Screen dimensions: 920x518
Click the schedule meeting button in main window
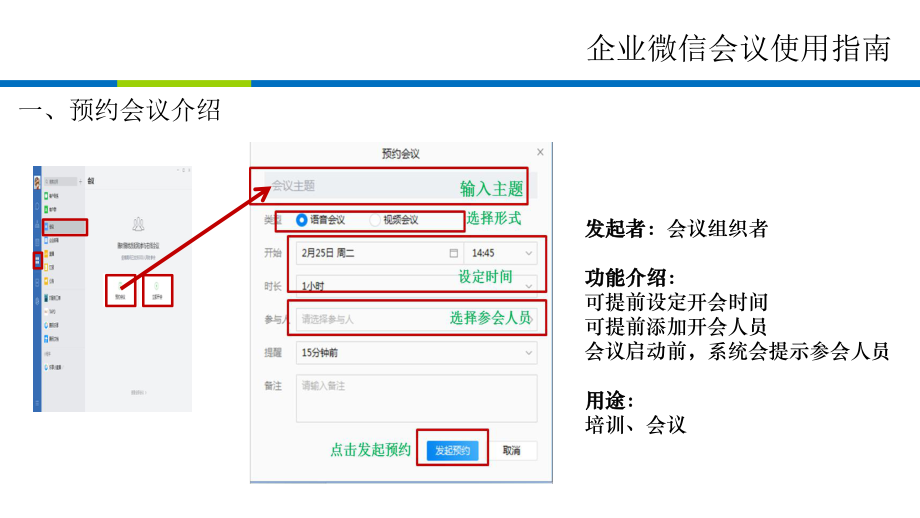(x=120, y=290)
